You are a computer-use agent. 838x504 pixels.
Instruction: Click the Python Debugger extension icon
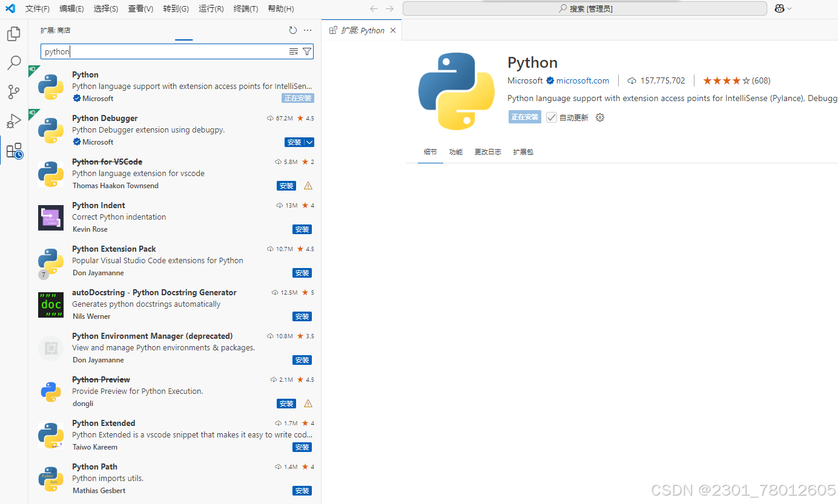(x=51, y=130)
